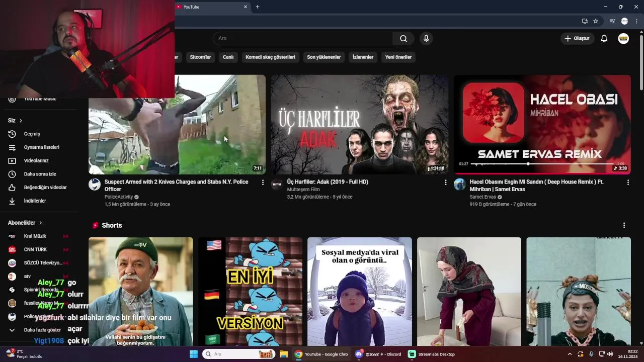The height and width of the screenshot is (362, 644).
Task: Bookmark this page with star icon
Action: 596,21
